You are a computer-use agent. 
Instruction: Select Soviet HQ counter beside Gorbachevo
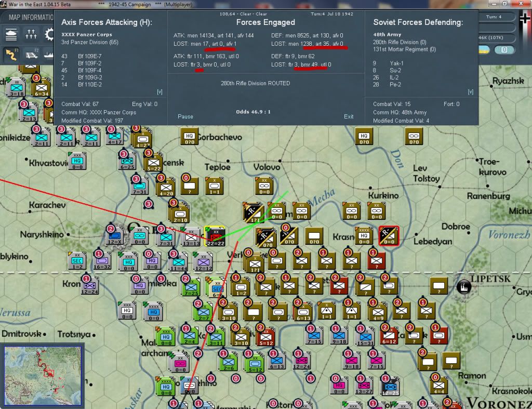(189, 136)
